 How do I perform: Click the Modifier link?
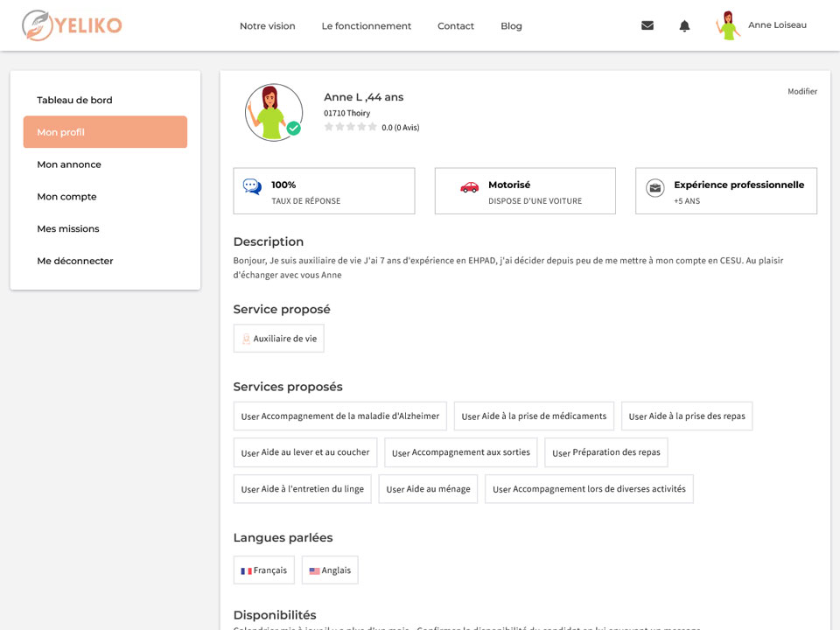click(x=802, y=92)
